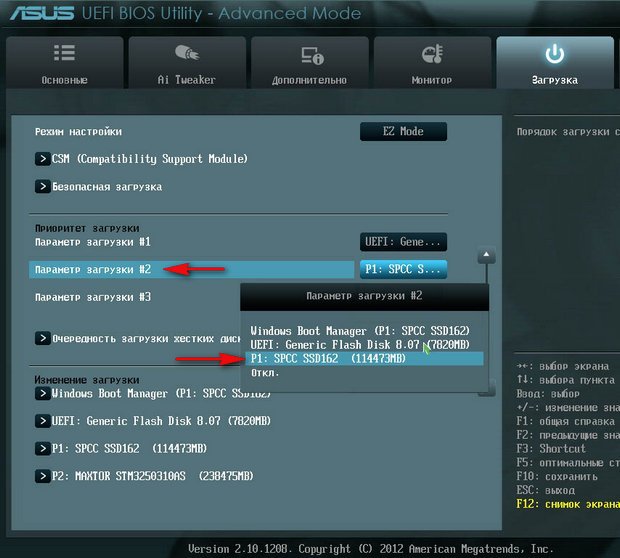620x558 pixels.
Task: Click the Режим настройки label
Action: (x=78, y=132)
